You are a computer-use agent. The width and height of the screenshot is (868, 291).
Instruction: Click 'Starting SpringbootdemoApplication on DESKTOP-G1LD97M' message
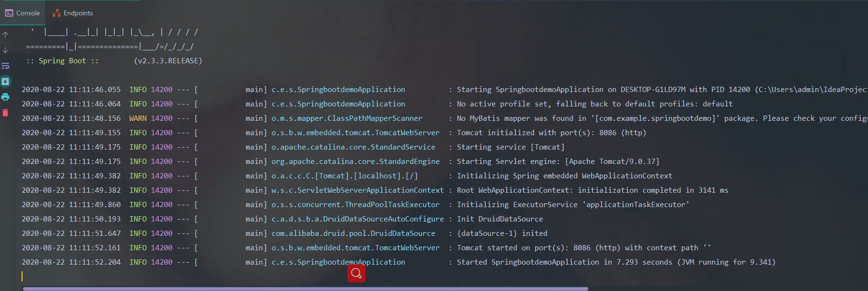tap(662, 90)
